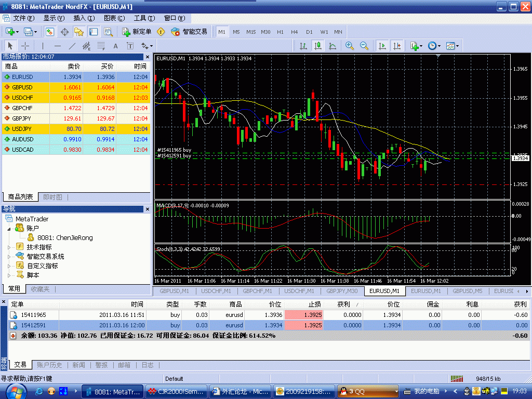Image resolution: width=532 pixels, height=399 pixels.
Task: Select the crosshair cursor tool
Action: tap(25, 46)
